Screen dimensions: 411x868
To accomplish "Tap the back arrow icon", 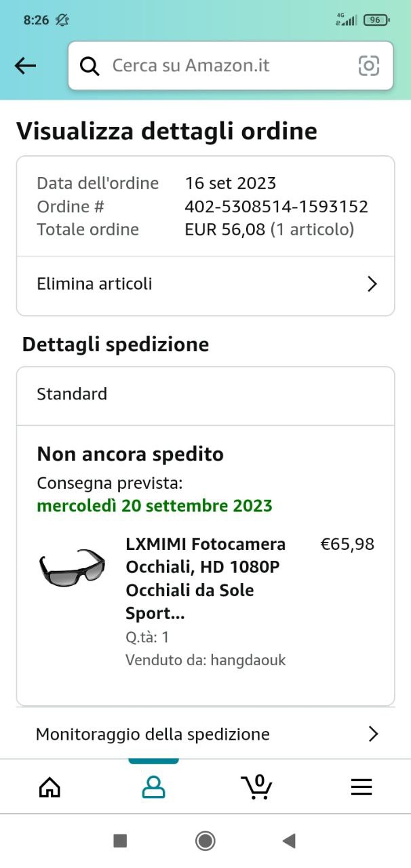I will 25,66.
